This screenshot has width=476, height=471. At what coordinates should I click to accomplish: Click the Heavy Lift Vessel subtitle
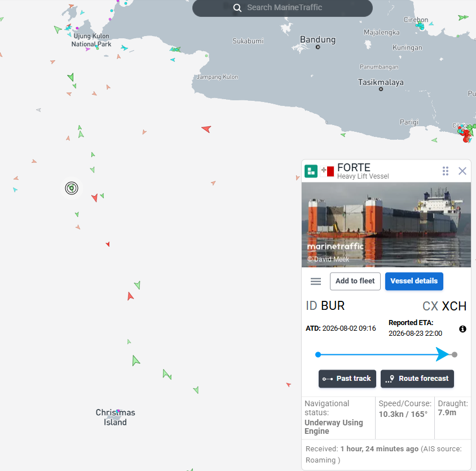click(x=363, y=176)
